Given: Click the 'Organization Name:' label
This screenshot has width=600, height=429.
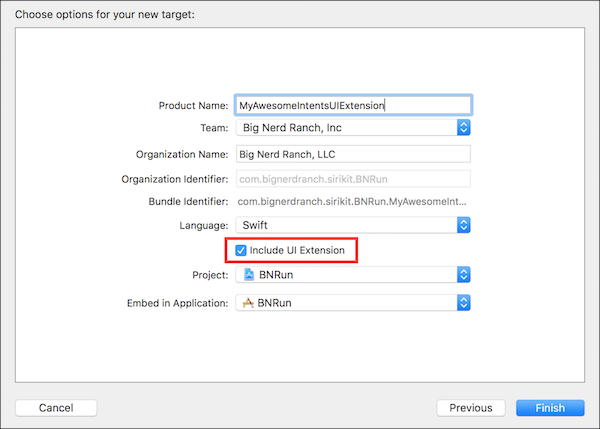Looking at the screenshot, I should [182, 155].
